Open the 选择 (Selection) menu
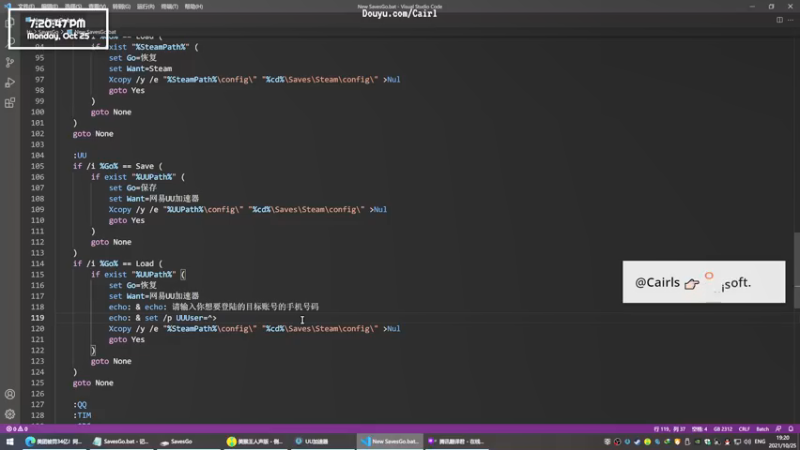This screenshot has height=450, width=800. pyautogui.click(x=73, y=7)
